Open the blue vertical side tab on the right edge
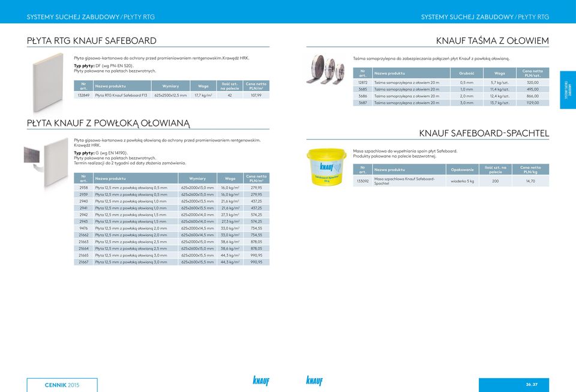 coord(568,90)
